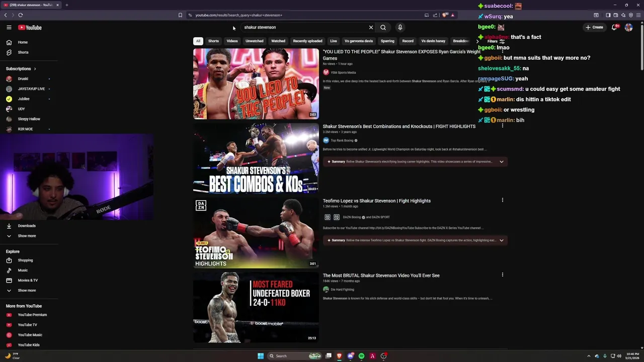Click the YouTube logo
Viewport: 644px width, 362px height.
click(30, 28)
